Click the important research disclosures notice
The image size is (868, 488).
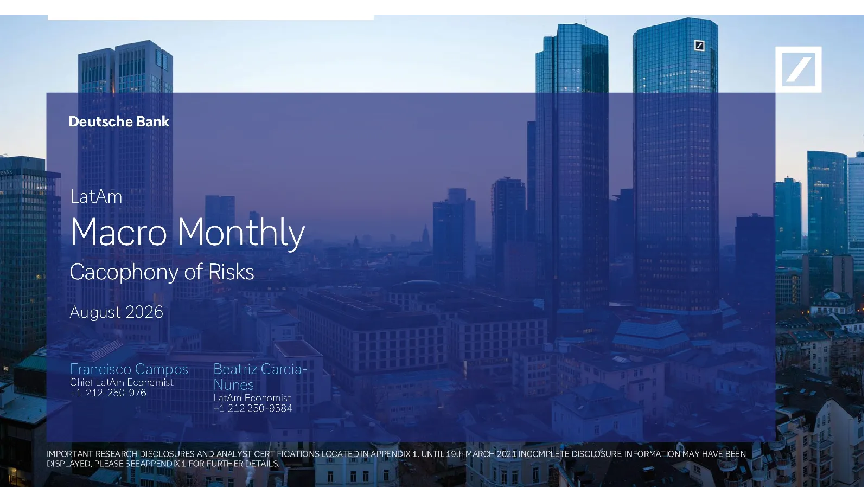396,459
